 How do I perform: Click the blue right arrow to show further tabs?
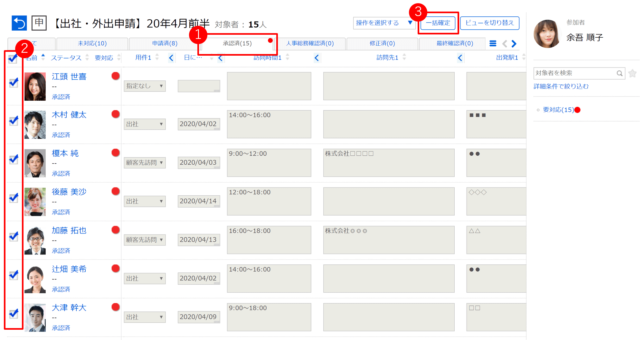point(514,43)
